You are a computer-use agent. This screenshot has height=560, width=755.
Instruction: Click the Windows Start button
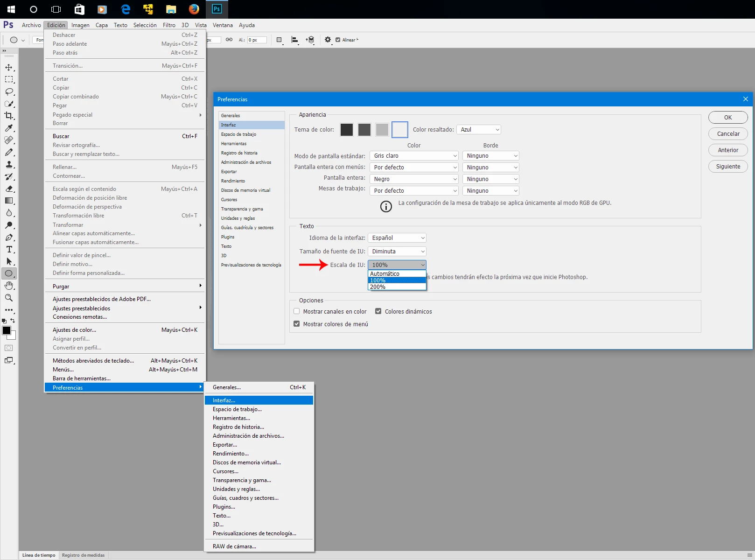(x=11, y=9)
